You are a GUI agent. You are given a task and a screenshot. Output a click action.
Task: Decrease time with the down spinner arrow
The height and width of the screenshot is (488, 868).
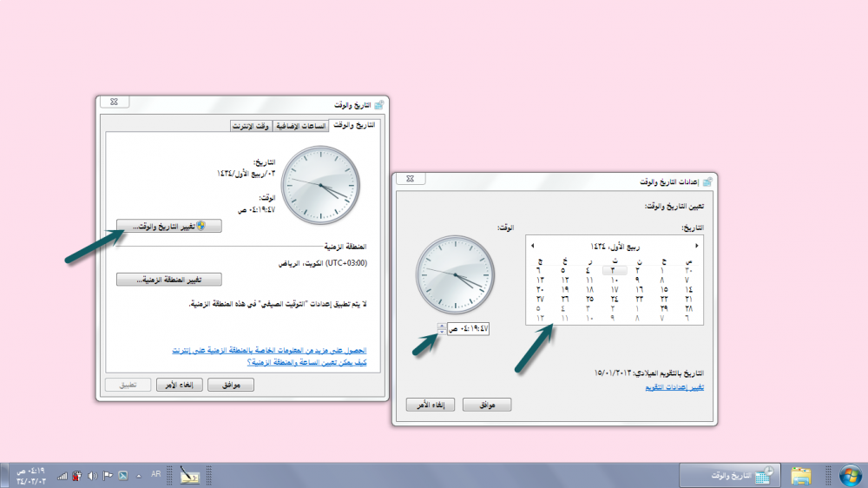tap(442, 332)
